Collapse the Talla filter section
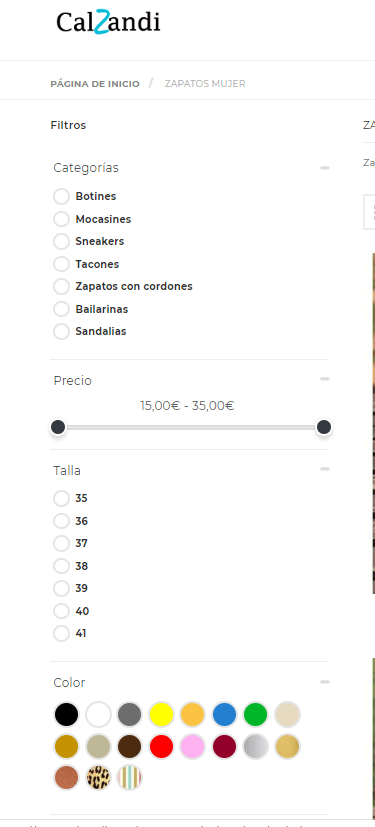The image size is (375, 827). click(325, 468)
